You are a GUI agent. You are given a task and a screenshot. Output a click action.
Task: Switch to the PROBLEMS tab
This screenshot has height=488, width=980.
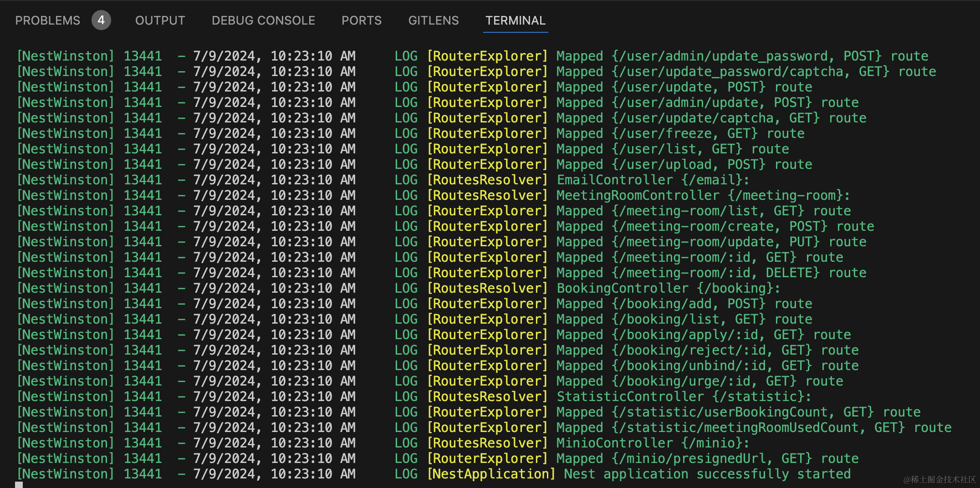point(47,20)
